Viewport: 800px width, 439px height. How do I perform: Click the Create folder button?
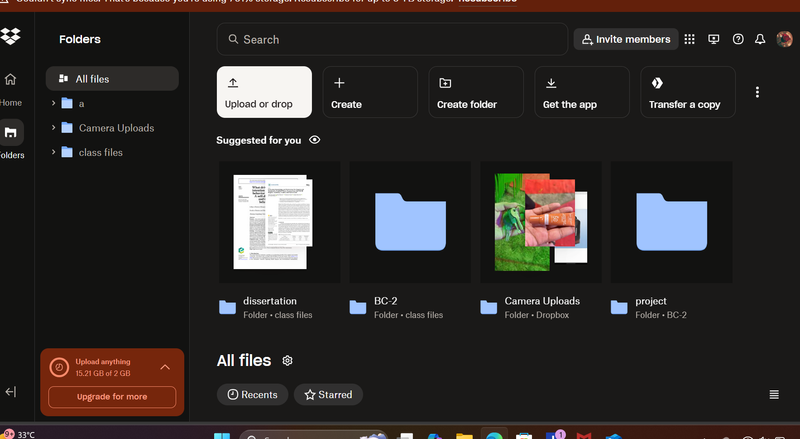[x=475, y=92]
